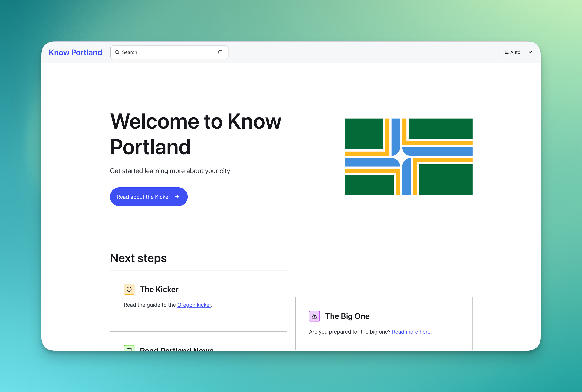Click the Read more here link

(411, 332)
